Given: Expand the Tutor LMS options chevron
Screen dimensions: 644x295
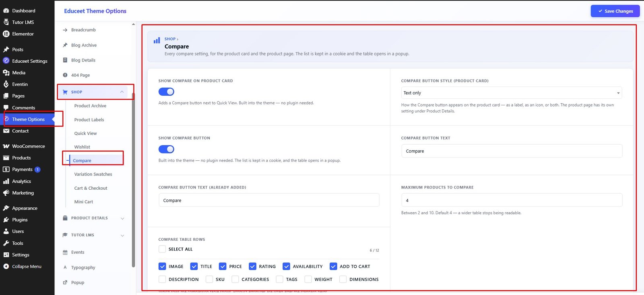Looking at the screenshot, I should (122, 235).
